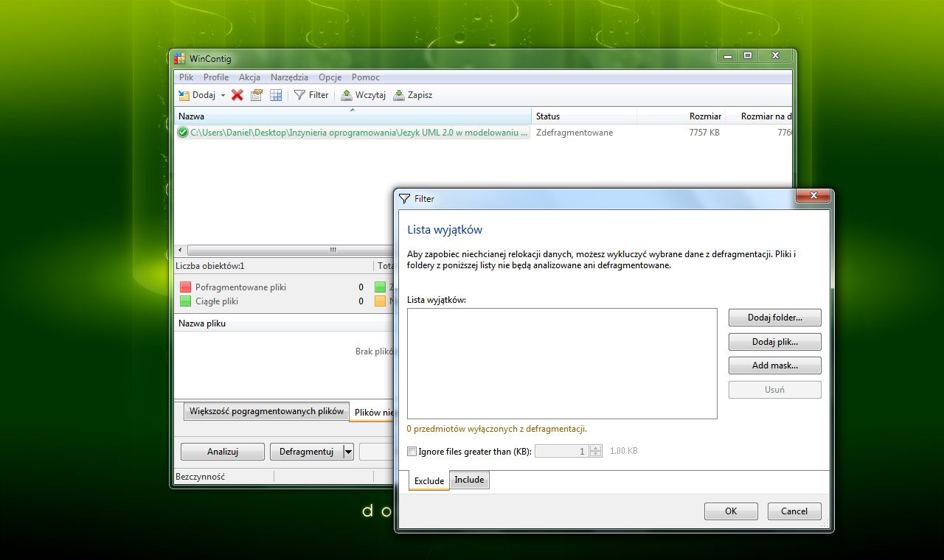
Task: Open the Defragmentuj split-button dropdown arrow
Action: [x=348, y=452]
